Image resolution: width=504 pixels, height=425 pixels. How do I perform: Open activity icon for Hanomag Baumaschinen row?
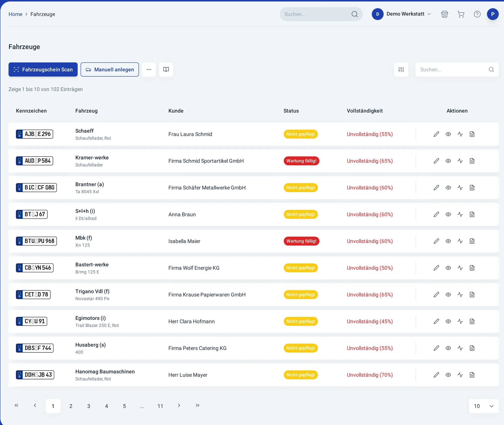[460, 375]
